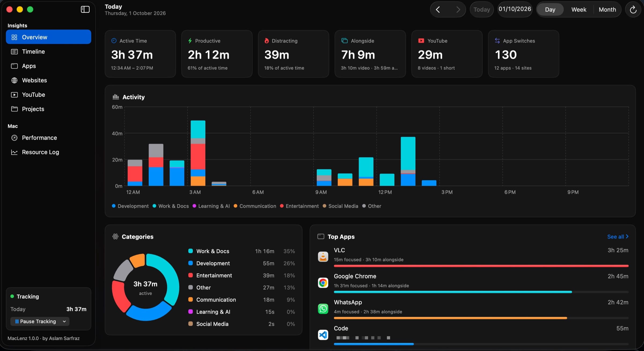Click the Code VS Code icon

323,335
